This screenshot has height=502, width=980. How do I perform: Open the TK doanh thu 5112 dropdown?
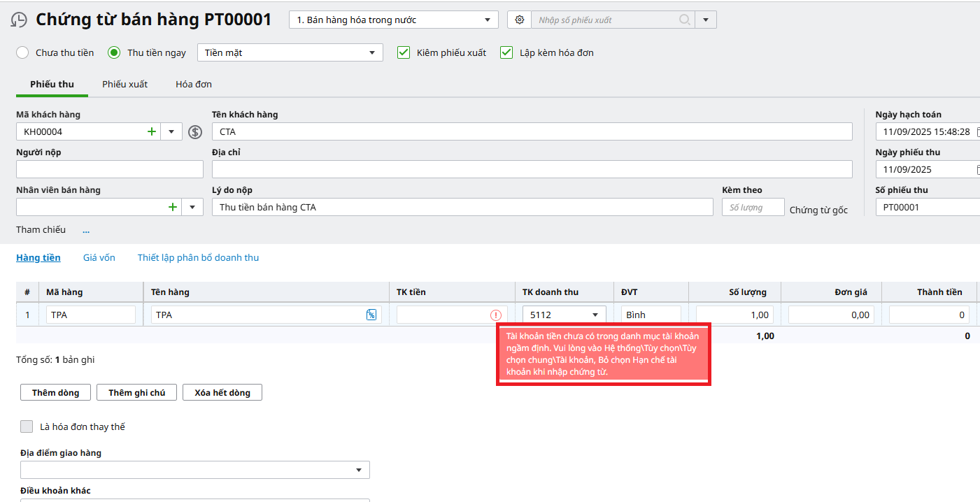[595, 315]
